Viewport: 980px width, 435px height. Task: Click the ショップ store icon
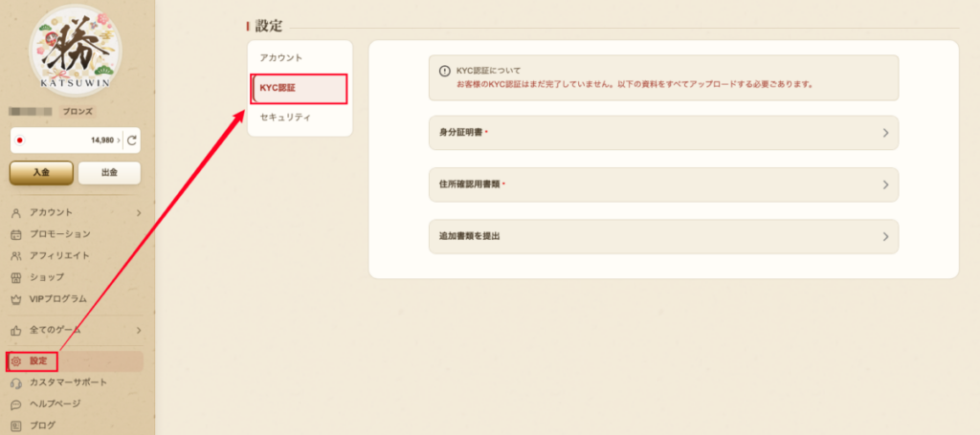point(16,277)
